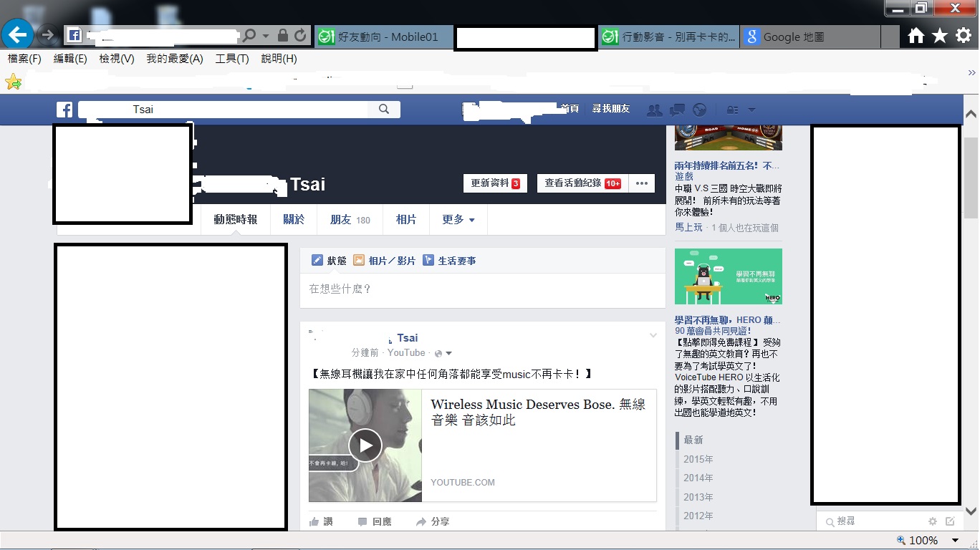Open the 工具(T) menu
The height and width of the screenshot is (550, 980).
(x=232, y=59)
